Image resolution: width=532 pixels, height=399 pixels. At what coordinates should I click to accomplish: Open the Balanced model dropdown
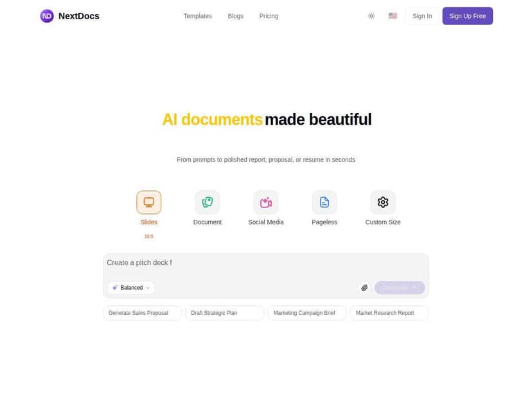point(130,287)
